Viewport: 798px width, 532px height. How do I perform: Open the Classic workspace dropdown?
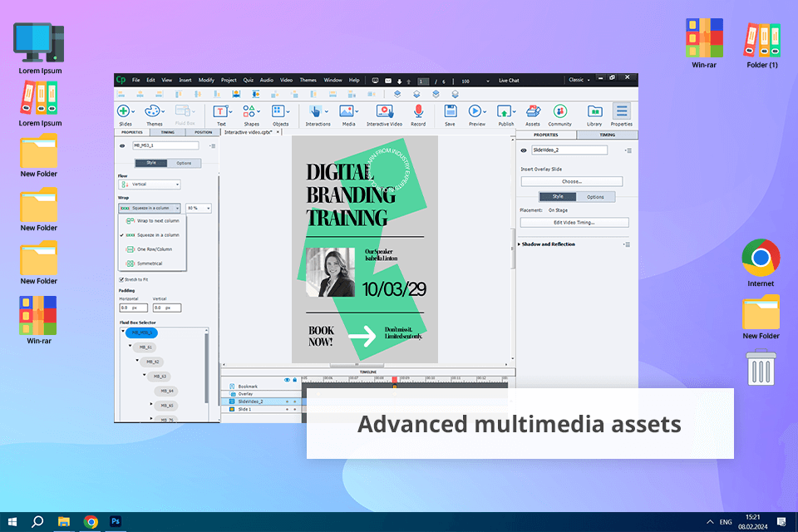tap(579, 80)
